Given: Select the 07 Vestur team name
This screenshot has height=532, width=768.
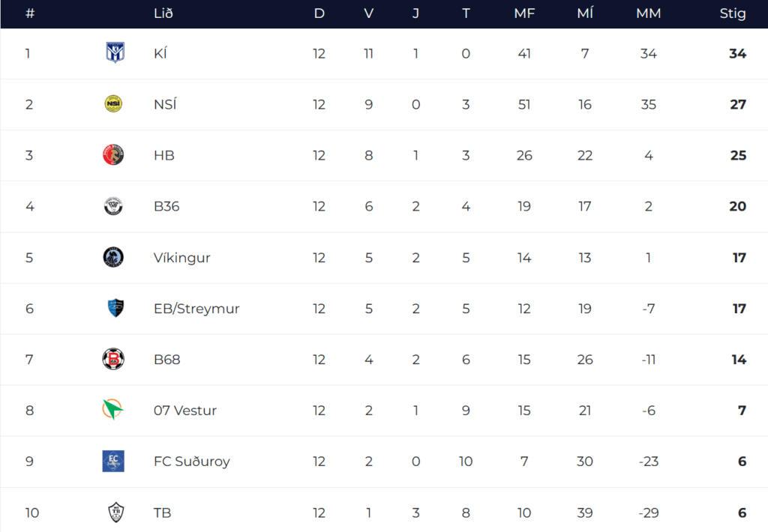Looking at the screenshot, I should coord(185,411).
